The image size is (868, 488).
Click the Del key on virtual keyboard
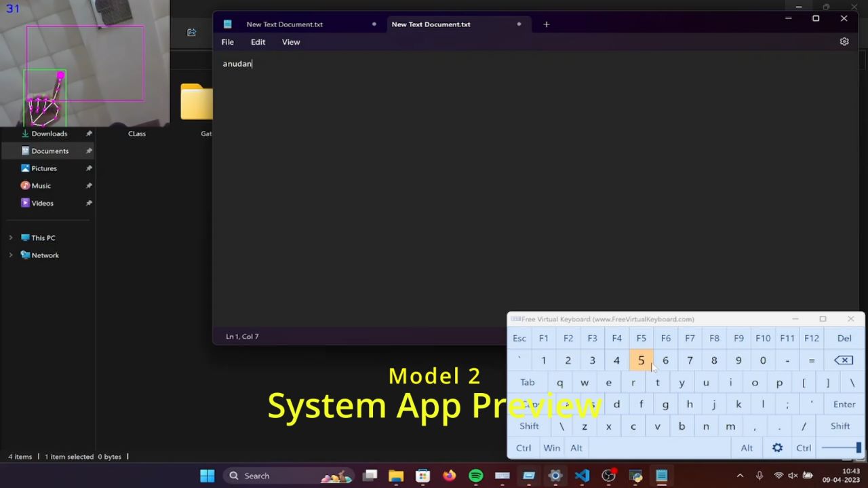pyautogui.click(x=844, y=338)
